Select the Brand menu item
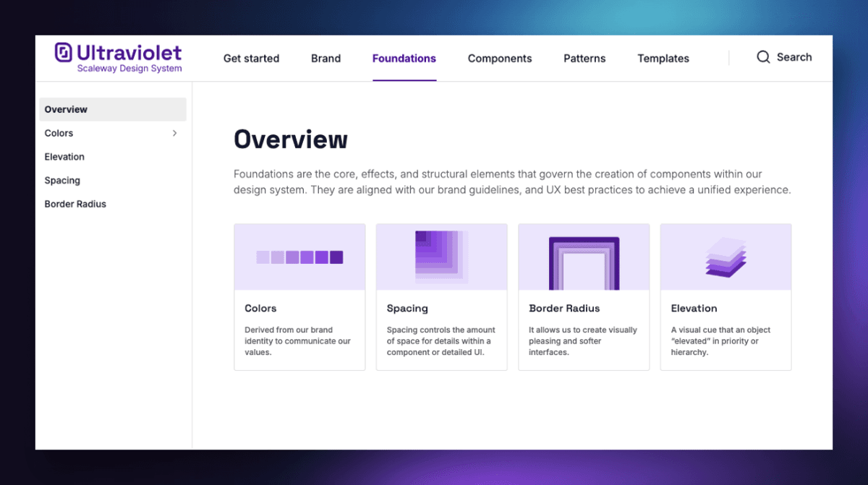868x485 pixels. click(x=325, y=59)
